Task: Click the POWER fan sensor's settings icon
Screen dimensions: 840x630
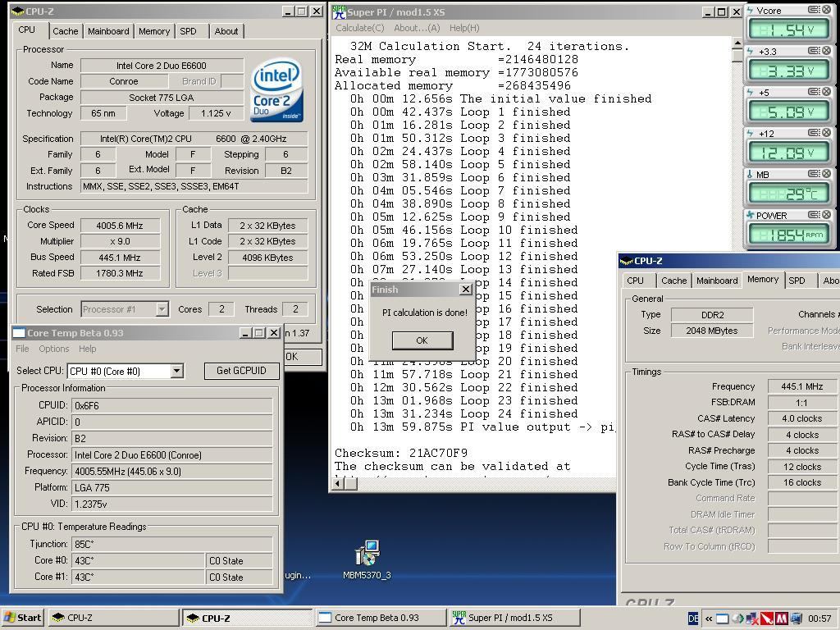Action: pos(814,214)
